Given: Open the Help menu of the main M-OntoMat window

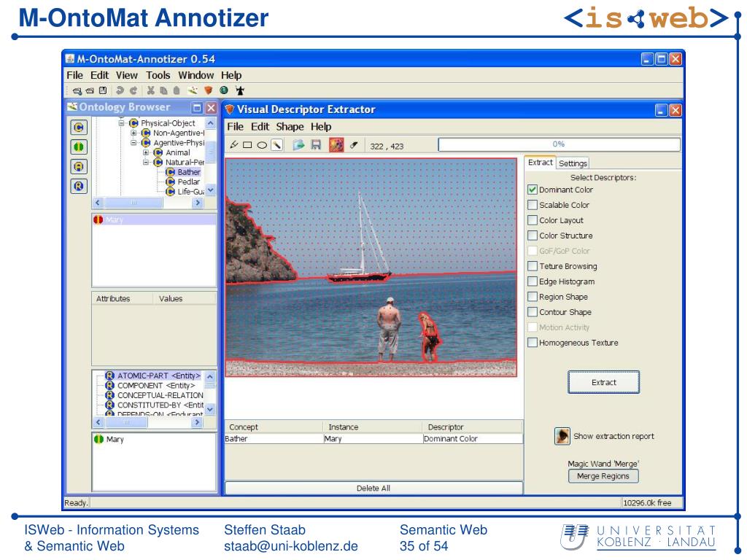Looking at the screenshot, I should click(x=231, y=75).
